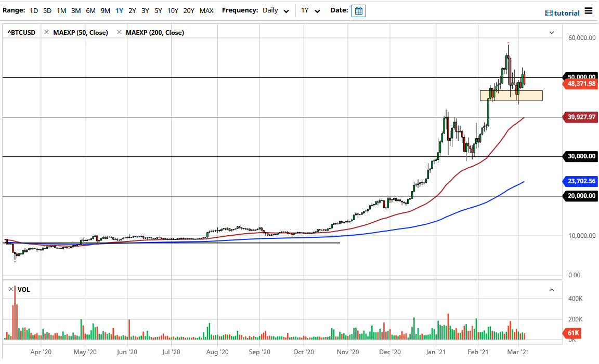
Task: Open the calendar date picker icon
Action: [358, 10]
